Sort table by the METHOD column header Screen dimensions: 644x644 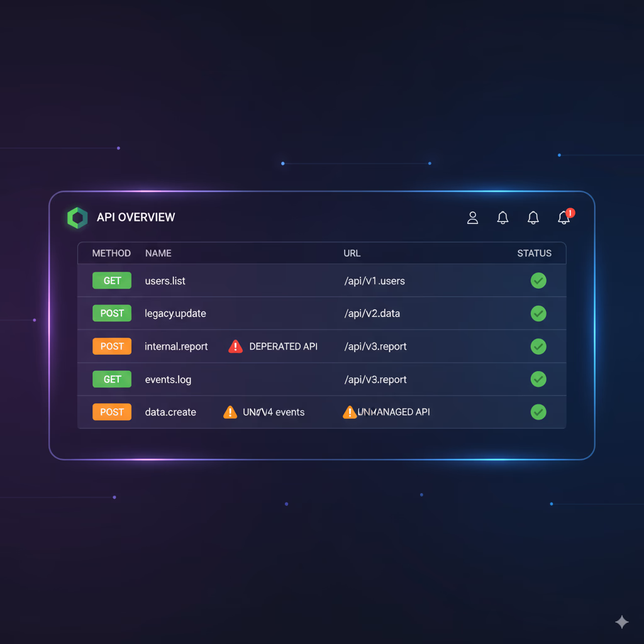[x=111, y=253]
